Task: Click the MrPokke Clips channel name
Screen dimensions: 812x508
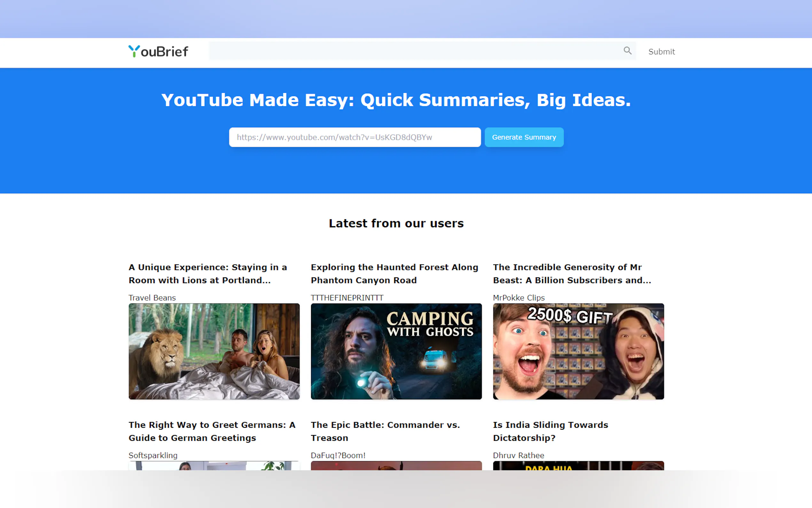Action: (518, 298)
